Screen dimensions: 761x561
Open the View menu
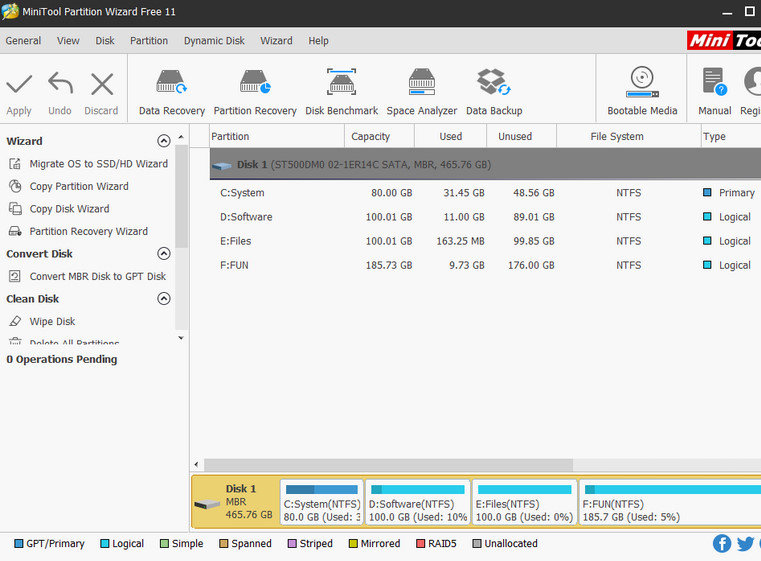click(x=68, y=41)
